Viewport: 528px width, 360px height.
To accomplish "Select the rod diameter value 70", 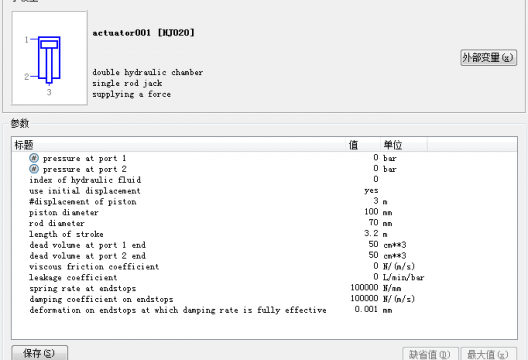I will (x=373, y=223).
